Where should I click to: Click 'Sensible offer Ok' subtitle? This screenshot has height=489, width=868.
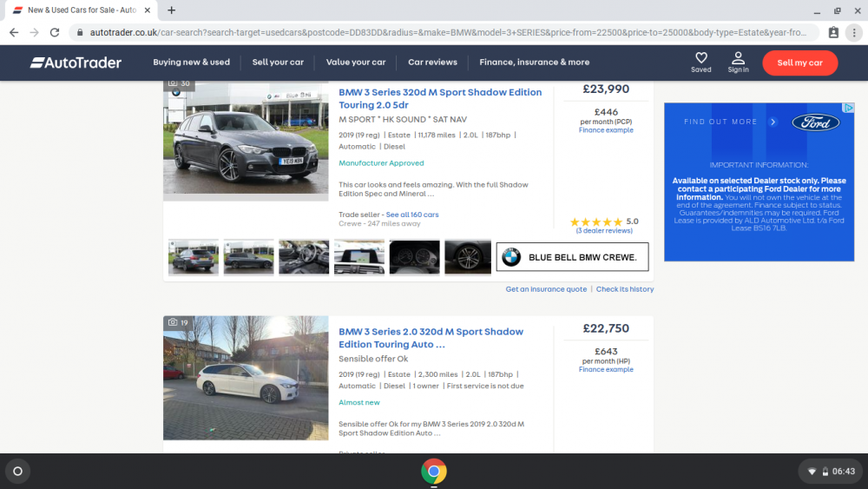point(373,359)
